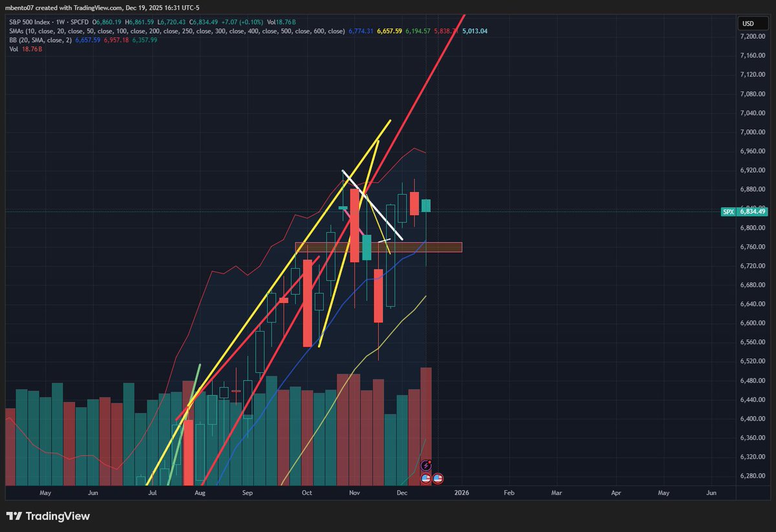This screenshot has height=532, width=776.
Task: Click the orange support zone rectangle
Action: (x=378, y=247)
